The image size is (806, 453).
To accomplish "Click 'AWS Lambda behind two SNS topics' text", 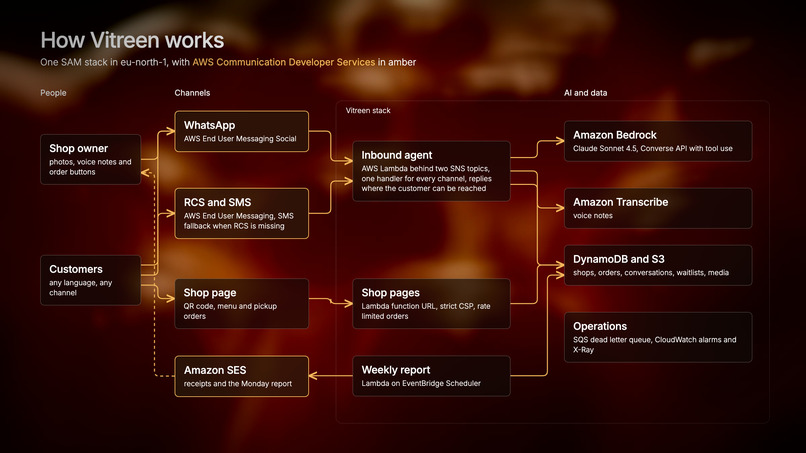I will coord(426,169).
